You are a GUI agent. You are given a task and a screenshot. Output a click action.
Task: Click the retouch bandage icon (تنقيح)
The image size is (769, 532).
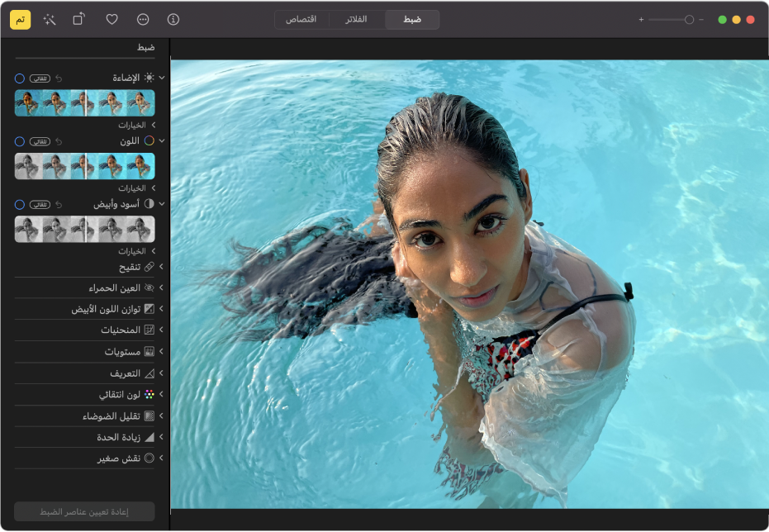[x=150, y=267]
